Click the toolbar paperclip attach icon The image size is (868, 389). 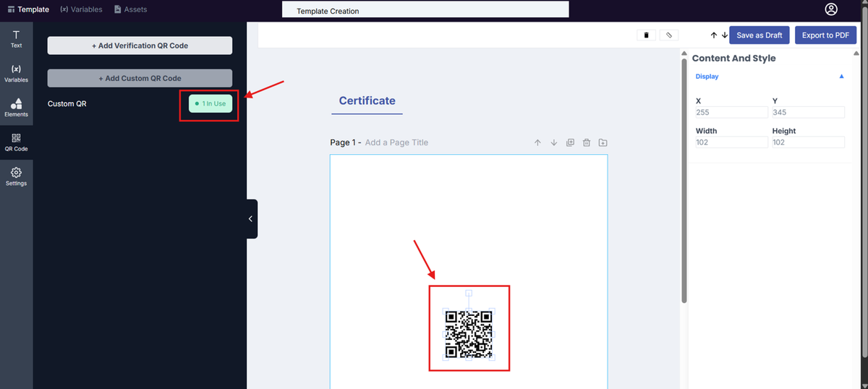click(x=669, y=35)
